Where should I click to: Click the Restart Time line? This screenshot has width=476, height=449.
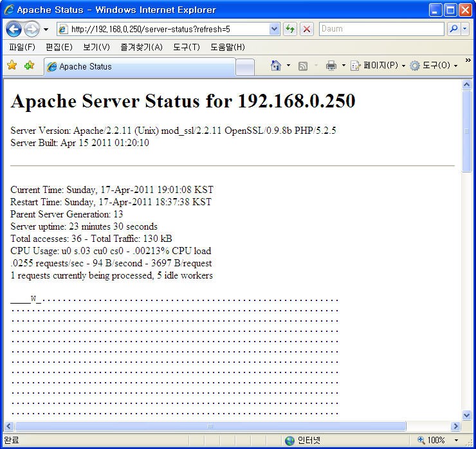coord(111,202)
